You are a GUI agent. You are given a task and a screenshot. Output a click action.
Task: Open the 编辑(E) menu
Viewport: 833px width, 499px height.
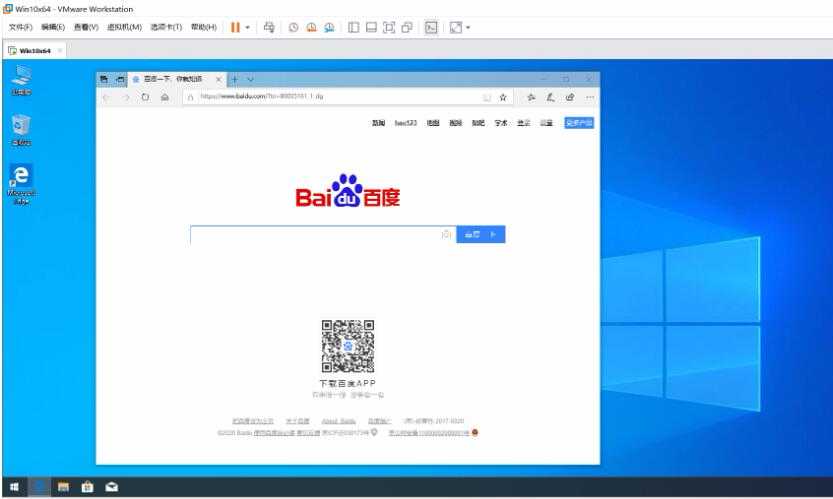pos(53,27)
